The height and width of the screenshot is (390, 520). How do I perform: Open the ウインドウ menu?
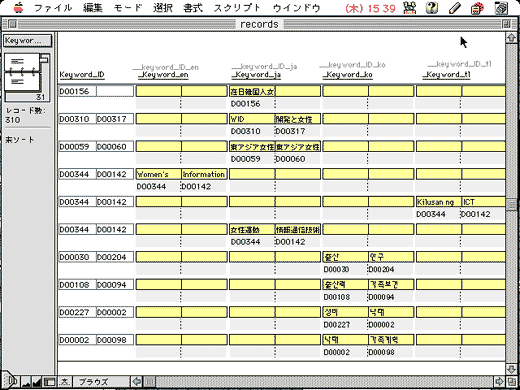point(296,8)
